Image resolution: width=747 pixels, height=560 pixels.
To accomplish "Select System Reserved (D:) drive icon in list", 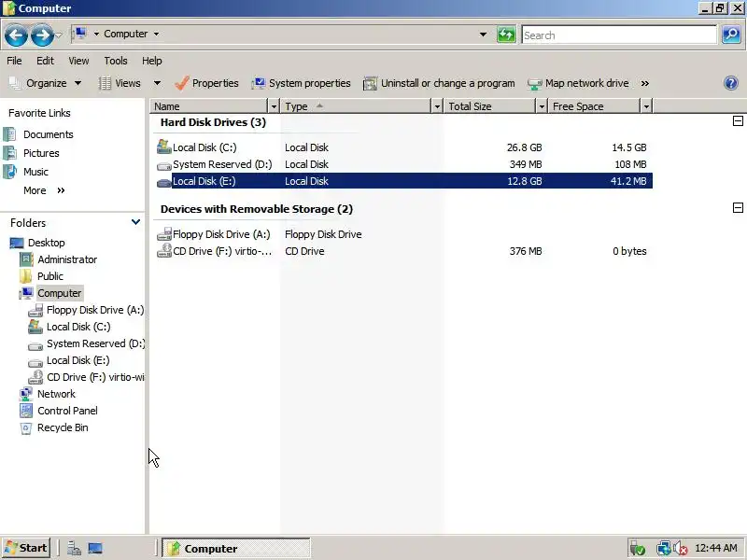I will 164,165.
